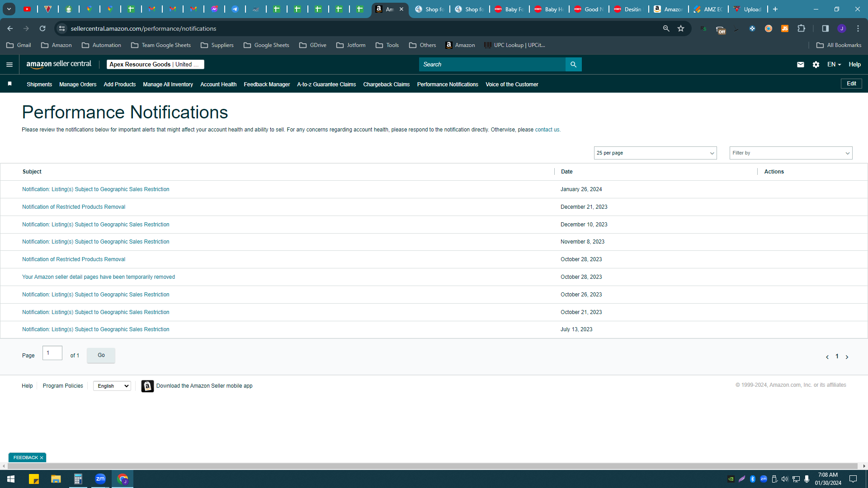Open browser zoom magnifier icon in address bar

[666, 28]
